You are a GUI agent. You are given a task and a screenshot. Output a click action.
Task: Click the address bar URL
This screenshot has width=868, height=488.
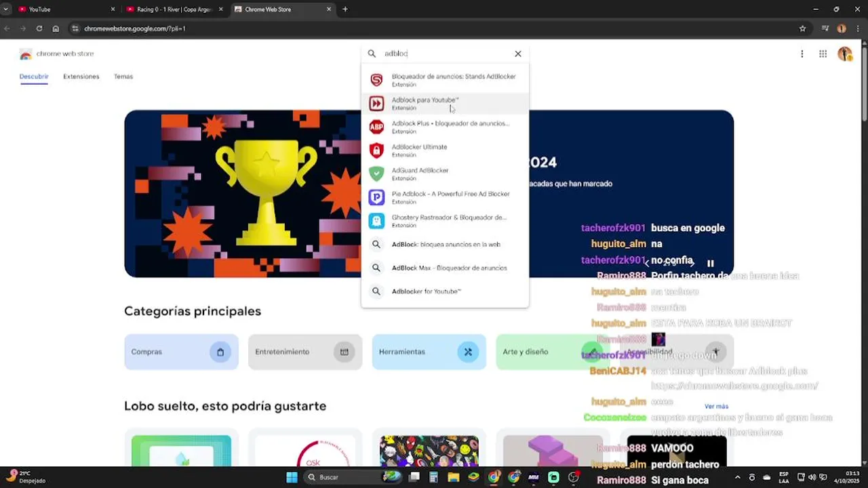134,28
